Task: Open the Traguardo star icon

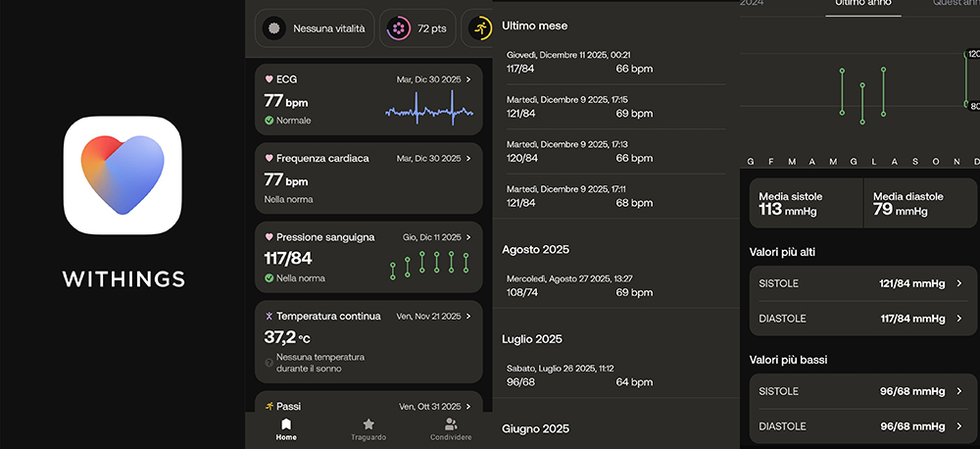Action: coord(368,429)
